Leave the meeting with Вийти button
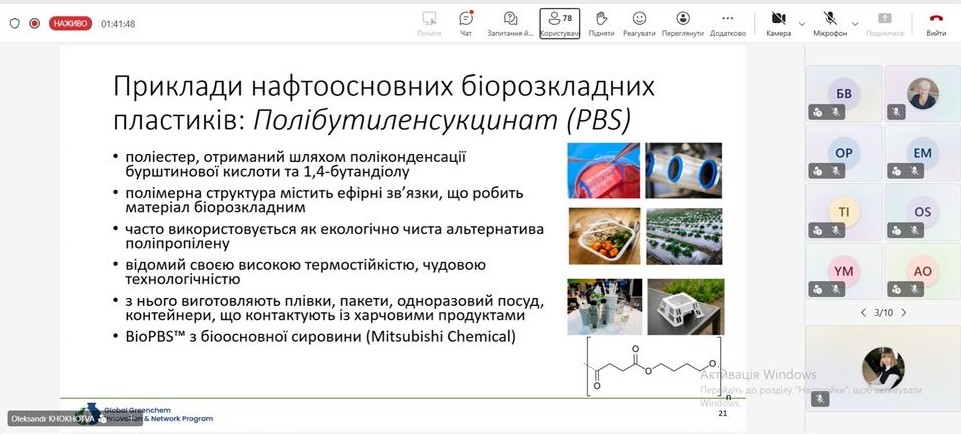The height and width of the screenshot is (434, 961). (936, 23)
